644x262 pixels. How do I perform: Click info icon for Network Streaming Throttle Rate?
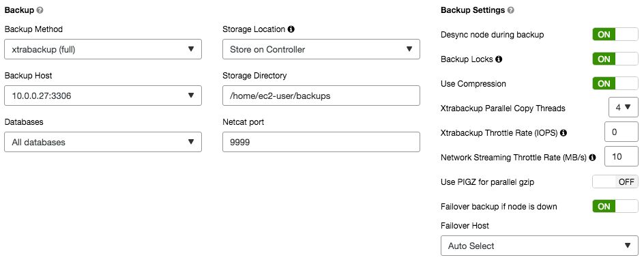(x=592, y=158)
